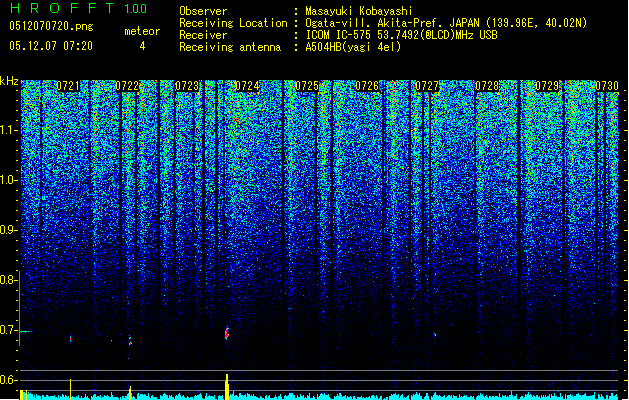Click the 0729 time marker label

[547, 86]
